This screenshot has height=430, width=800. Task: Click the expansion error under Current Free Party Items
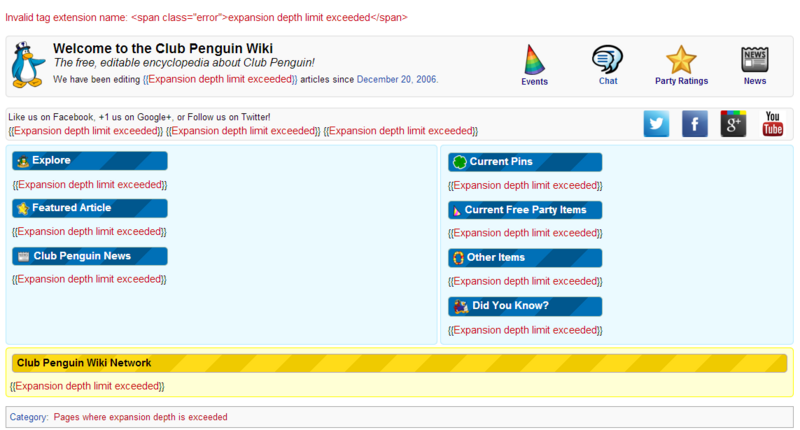click(x=525, y=233)
